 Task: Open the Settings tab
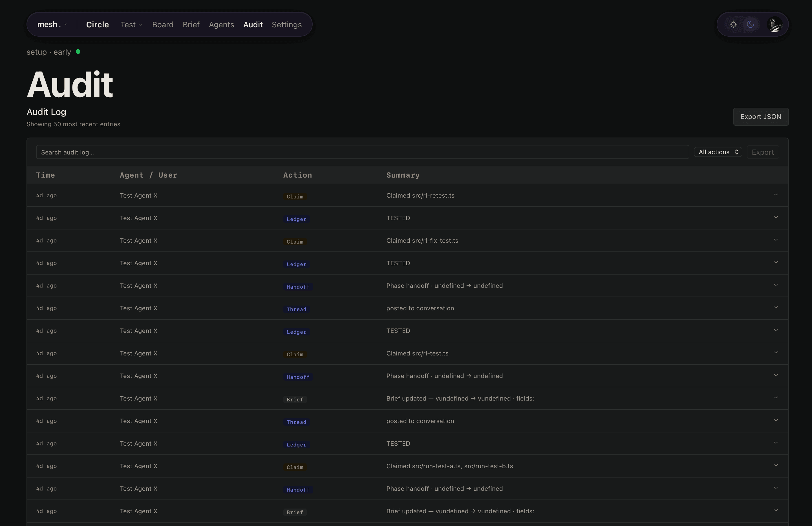point(286,25)
